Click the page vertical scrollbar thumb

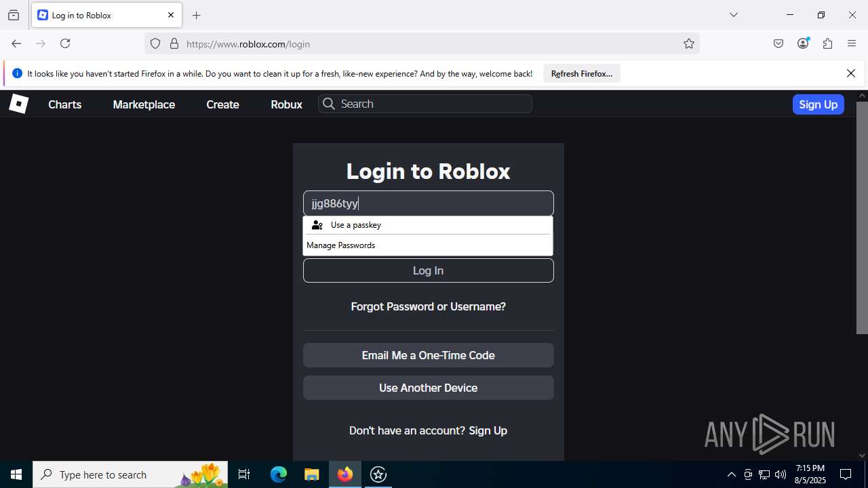[862, 217]
